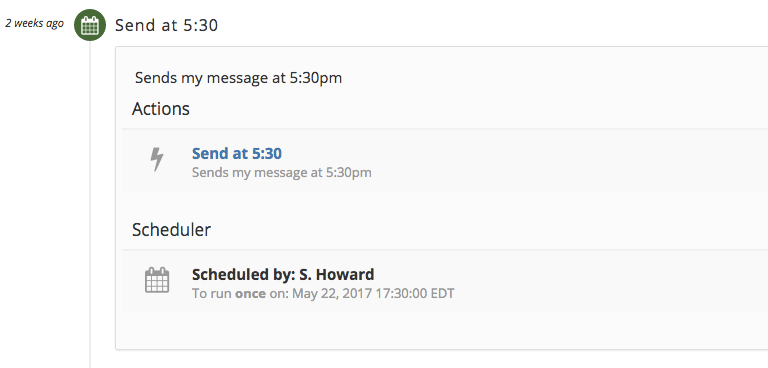
Task: Click the Scheduler section heading
Action: click(x=171, y=229)
